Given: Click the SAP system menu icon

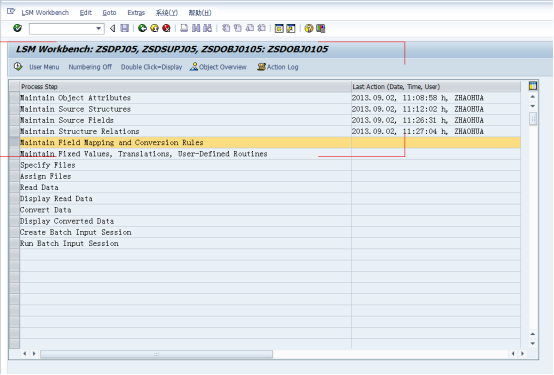Looking at the screenshot, I should click(x=11, y=12).
